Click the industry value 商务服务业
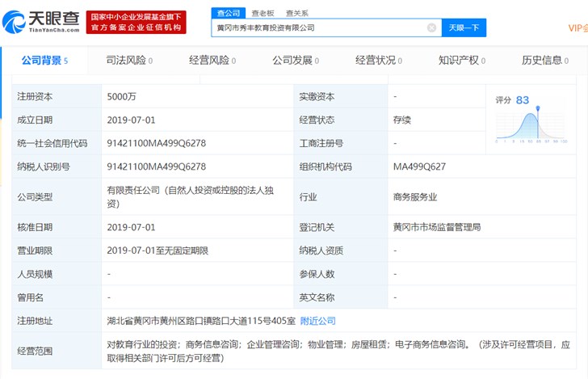The image size is (588, 379). [415, 197]
